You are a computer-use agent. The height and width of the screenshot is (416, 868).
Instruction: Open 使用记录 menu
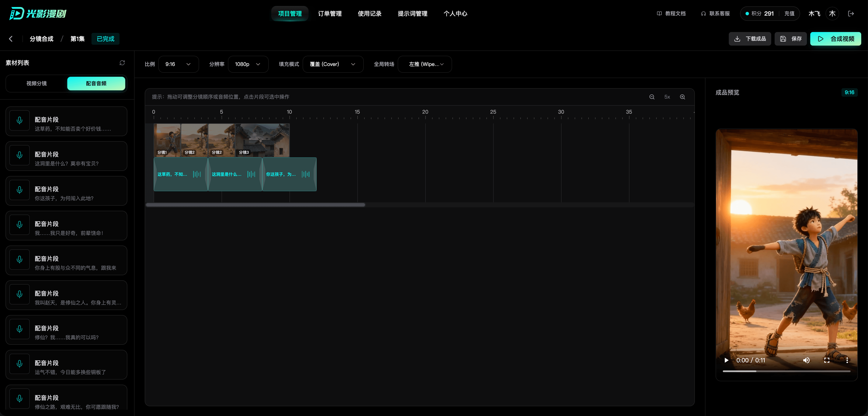369,13
